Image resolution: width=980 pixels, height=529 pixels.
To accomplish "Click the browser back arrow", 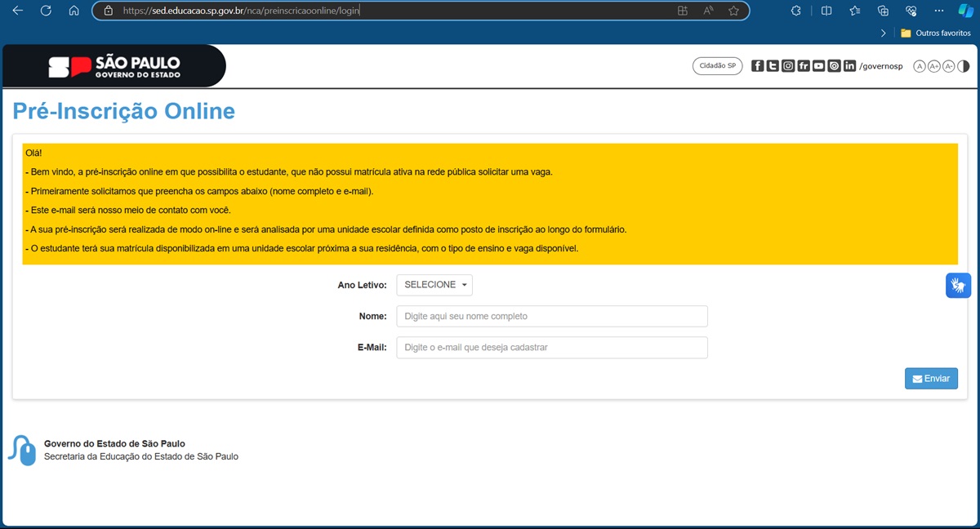I will (18, 11).
